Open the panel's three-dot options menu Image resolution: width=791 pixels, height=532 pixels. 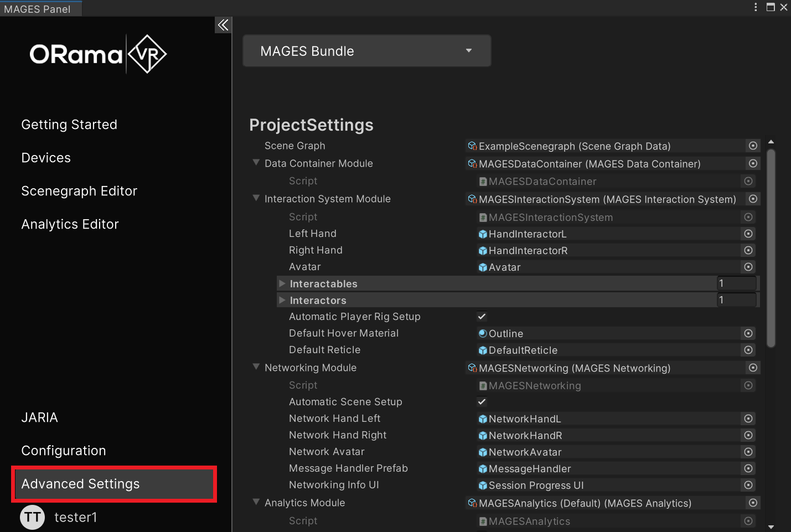click(x=756, y=7)
